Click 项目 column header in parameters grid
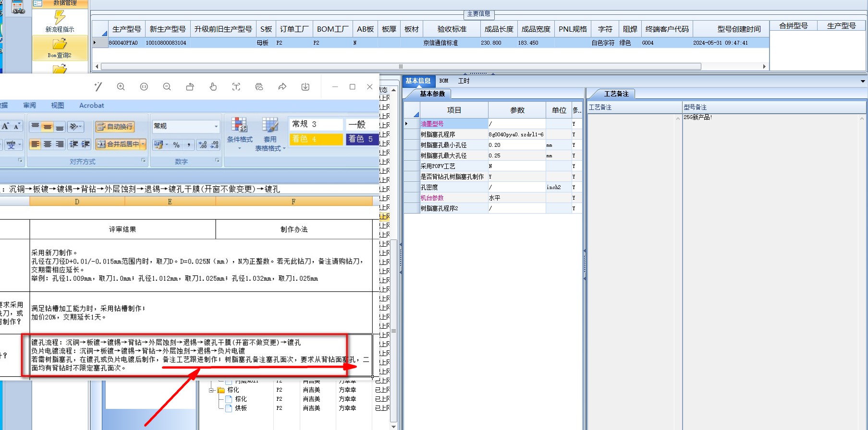This screenshot has height=430, width=868. coord(454,110)
